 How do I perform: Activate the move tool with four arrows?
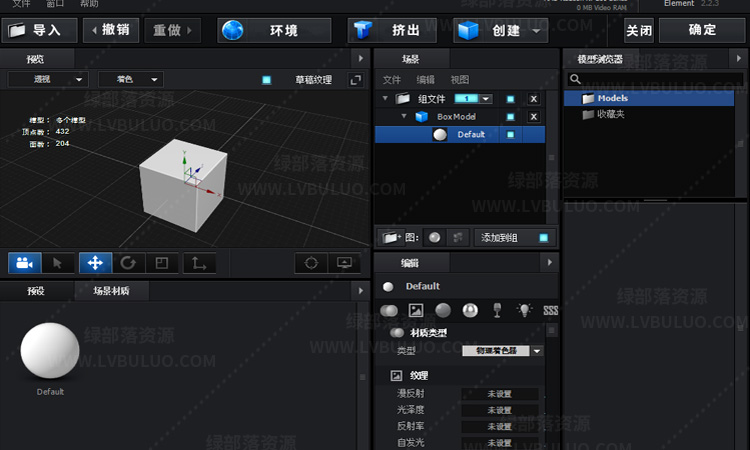click(x=95, y=262)
